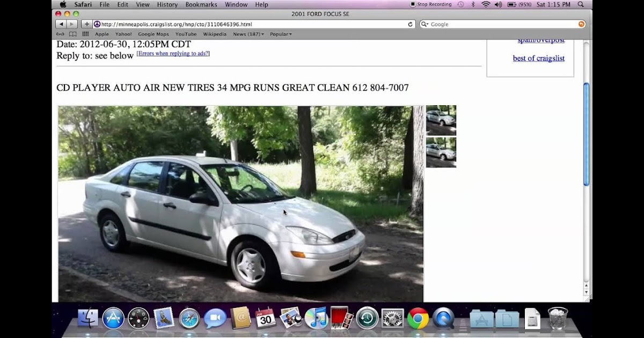Open System Preferences gear in Dock
This screenshot has width=644, height=338.
[x=392, y=318]
